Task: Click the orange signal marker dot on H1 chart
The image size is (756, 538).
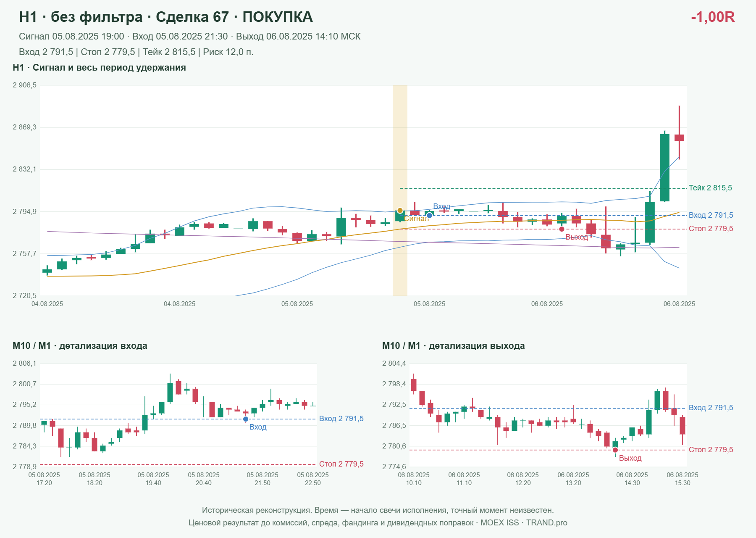Action: tap(400, 211)
